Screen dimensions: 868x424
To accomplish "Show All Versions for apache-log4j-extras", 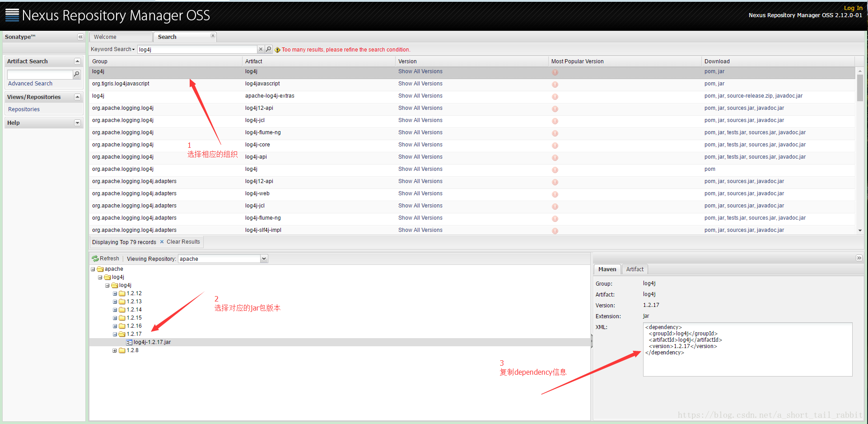I will click(420, 96).
